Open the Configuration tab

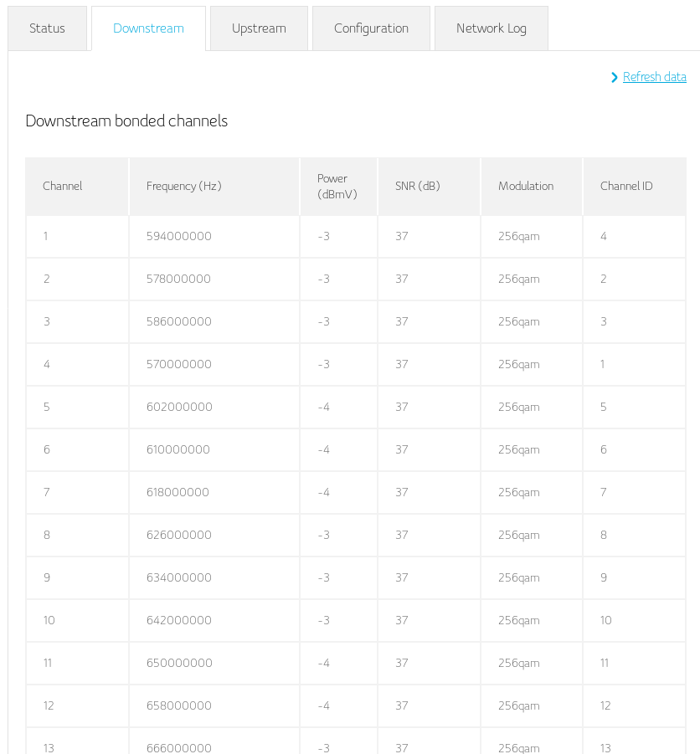[x=371, y=28]
